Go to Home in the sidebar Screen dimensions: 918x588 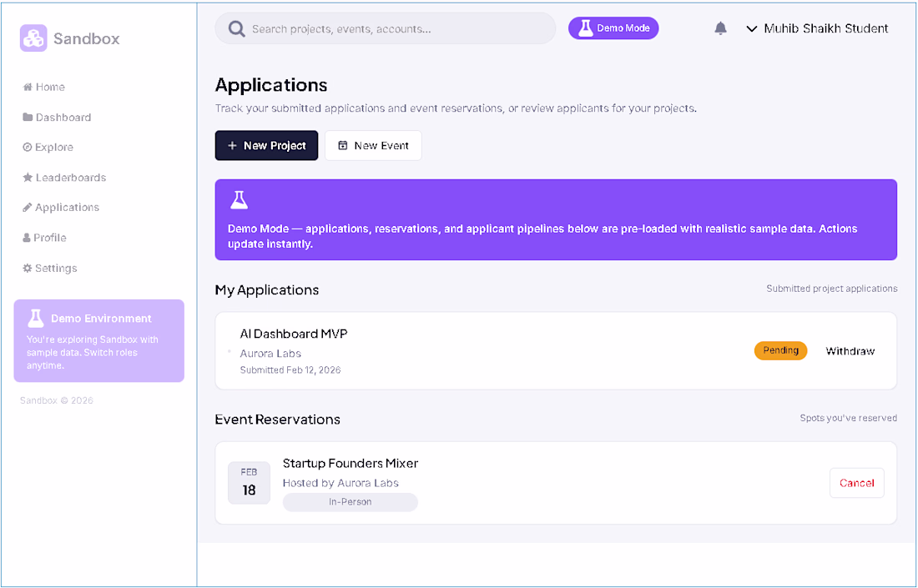click(44, 88)
